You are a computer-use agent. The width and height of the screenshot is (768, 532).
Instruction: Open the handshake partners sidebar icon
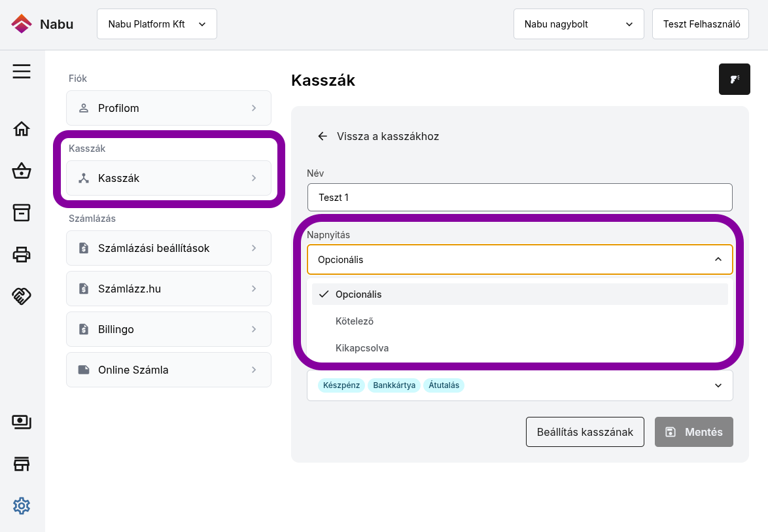pyautogui.click(x=22, y=296)
